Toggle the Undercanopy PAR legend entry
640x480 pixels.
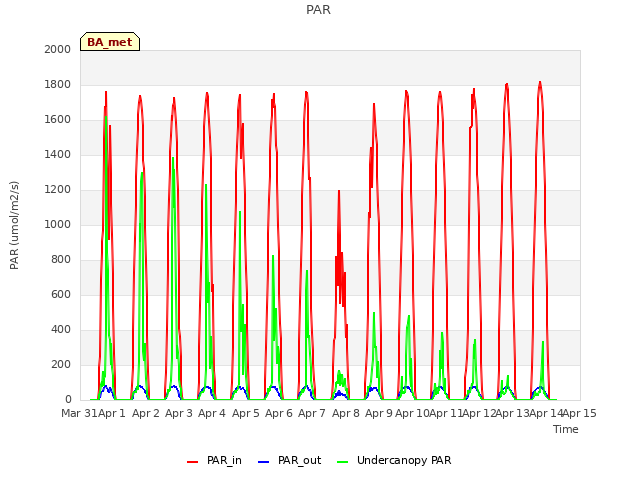pyautogui.click(x=394, y=460)
